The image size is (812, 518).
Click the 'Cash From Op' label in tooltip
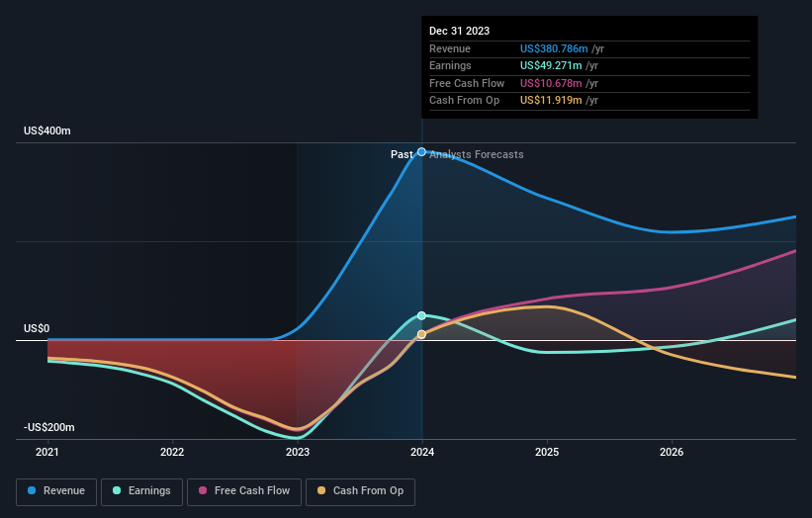point(464,101)
